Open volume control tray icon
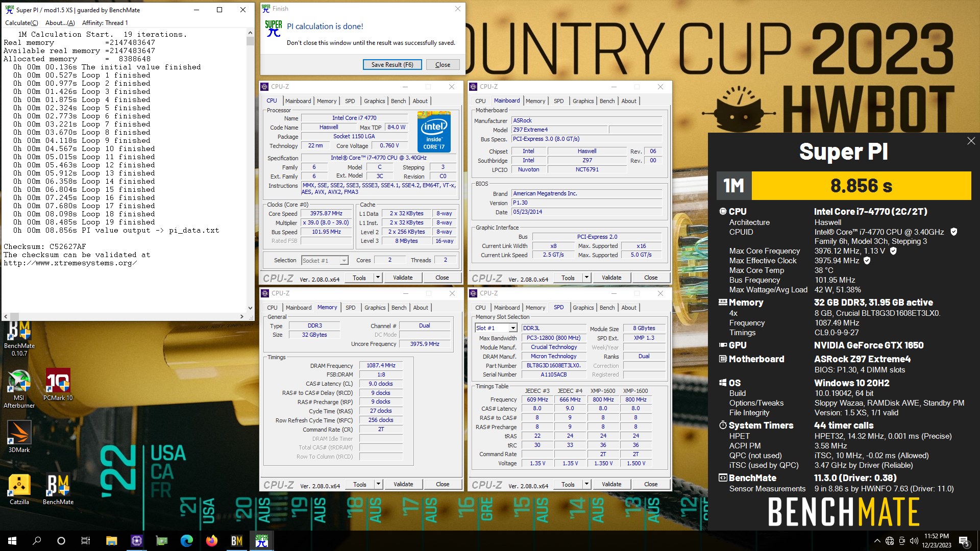The width and height of the screenshot is (980, 551). tap(914, 541)
